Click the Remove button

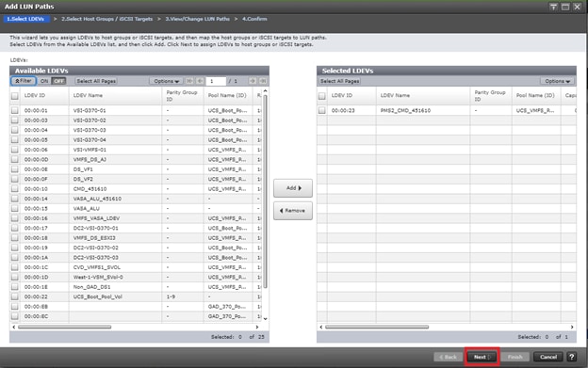[x=293, y=211]
